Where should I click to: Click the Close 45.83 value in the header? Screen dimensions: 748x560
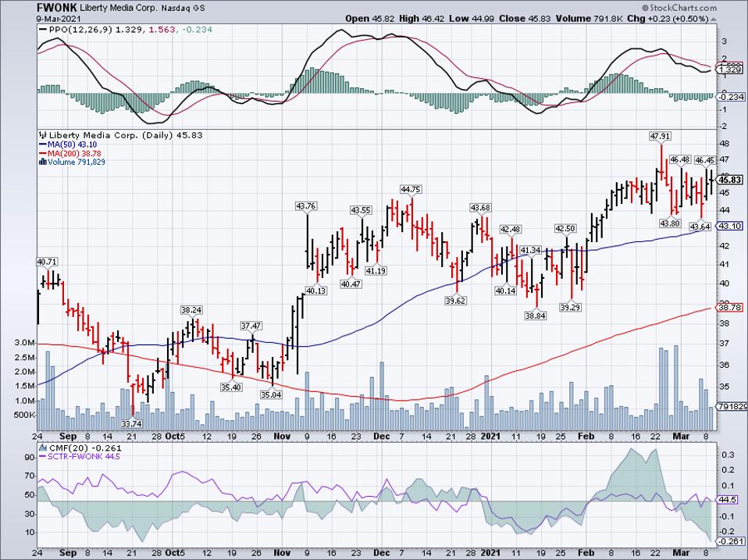point(525,19)
